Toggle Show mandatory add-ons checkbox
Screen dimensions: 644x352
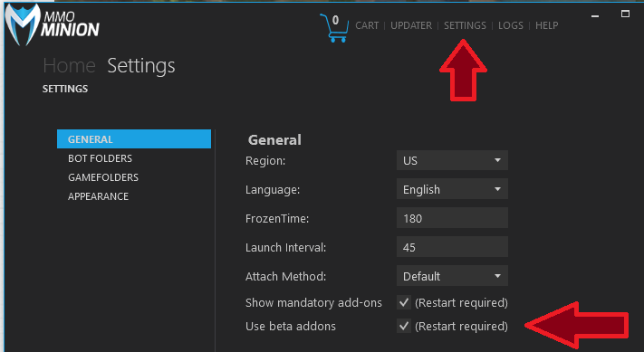[404, 303]
